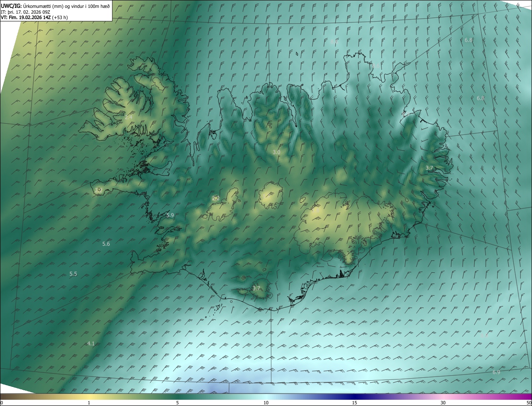Click the '15' tick on the color scale
This screenshot has width=532, height=406.
[x=355, y=403]
